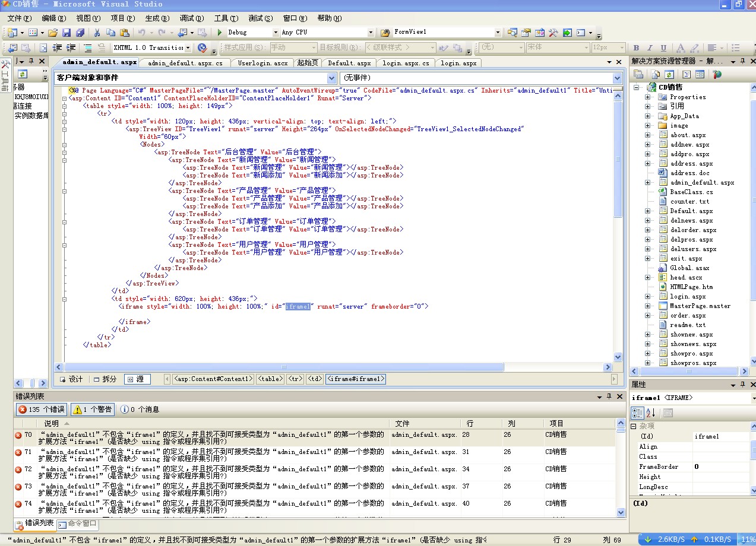The width and height of the screenshot is (756, 546).
Task: Apply bold formatting with the B icon
Action: [x=636, y=47]
